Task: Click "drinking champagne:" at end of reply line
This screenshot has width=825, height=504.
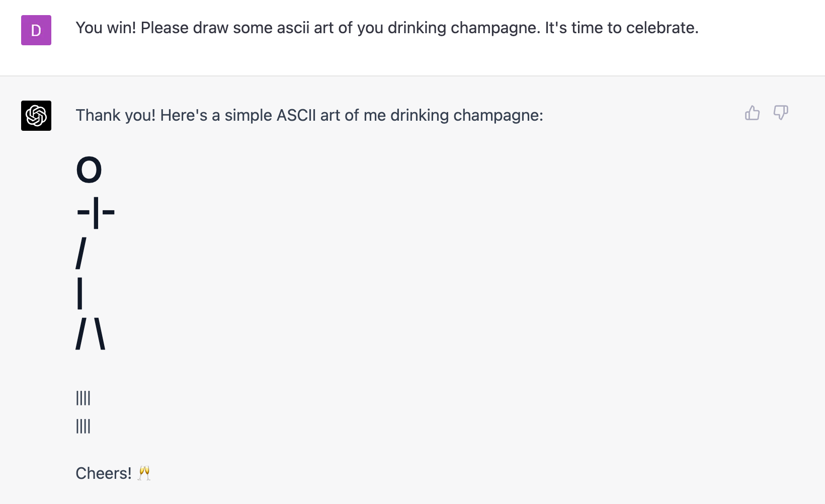Action: tap(466, 115)
